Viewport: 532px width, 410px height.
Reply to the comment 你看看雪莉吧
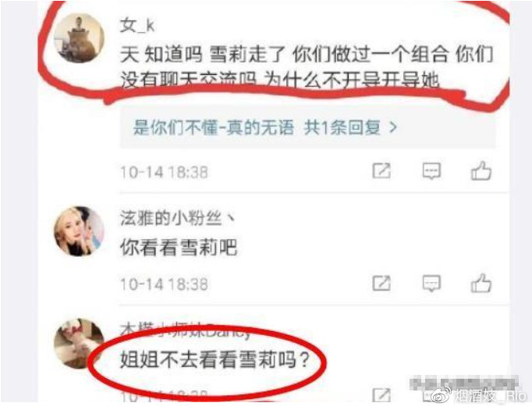pos(431,283)
